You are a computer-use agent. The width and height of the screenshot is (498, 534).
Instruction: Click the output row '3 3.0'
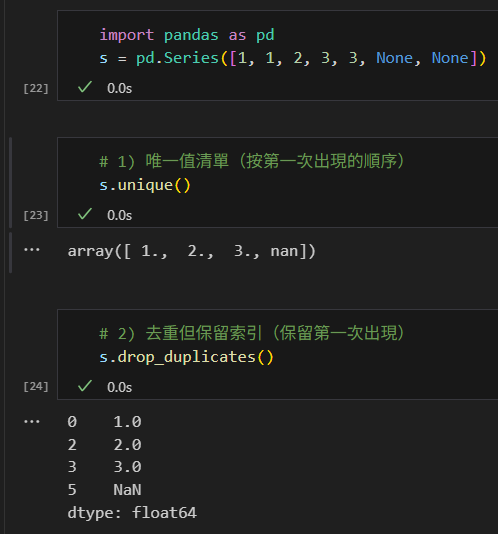point(105,467)
